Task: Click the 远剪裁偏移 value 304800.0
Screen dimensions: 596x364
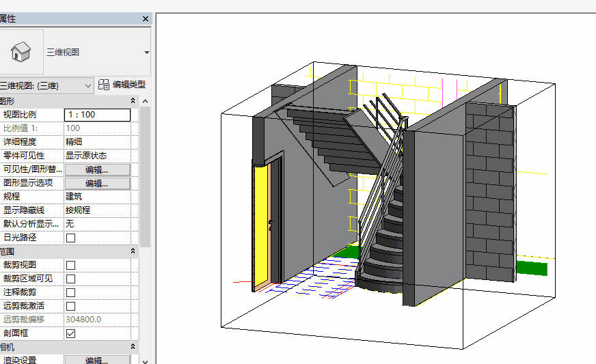Action: (x=83, y=320)
